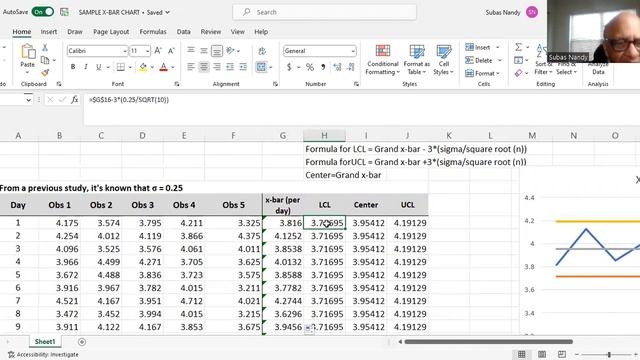Click the Increase Indent icon
This screenshot has height=360, width=640.
point(243,67)
